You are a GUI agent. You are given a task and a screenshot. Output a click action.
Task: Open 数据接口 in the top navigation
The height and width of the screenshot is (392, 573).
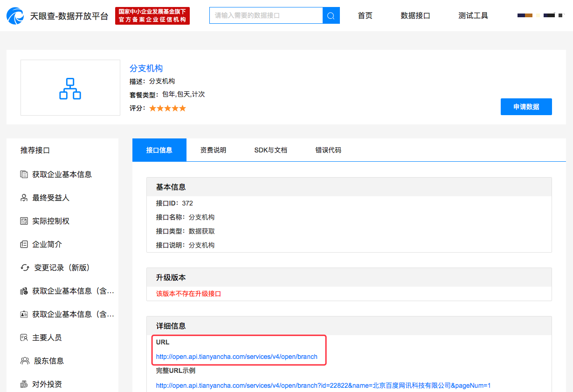tap(415, 15)
